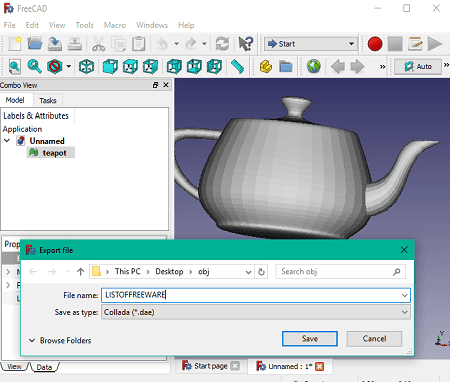Open the View menu
Screen dimensions: 450x382
[57, 25]
